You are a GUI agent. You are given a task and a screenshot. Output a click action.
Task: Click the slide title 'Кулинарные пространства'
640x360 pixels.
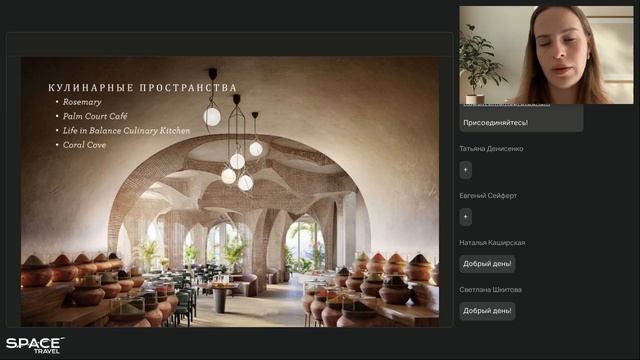[x=142, y=88]
